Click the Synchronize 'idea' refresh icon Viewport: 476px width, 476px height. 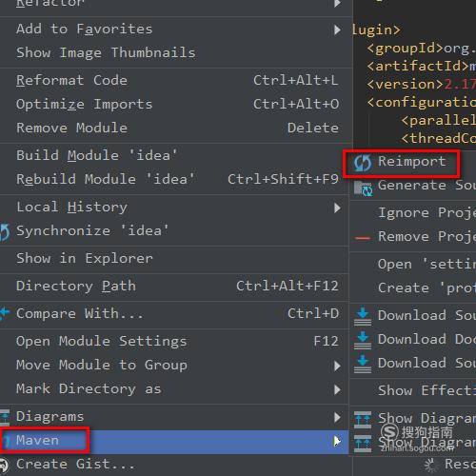pyautogui.click(x=5, y=231)
